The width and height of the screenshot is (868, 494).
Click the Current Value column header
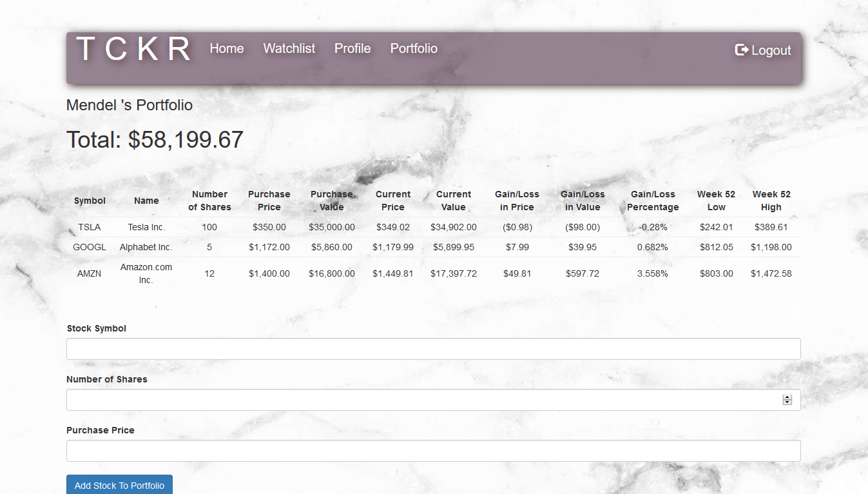(x=454, y=201)
